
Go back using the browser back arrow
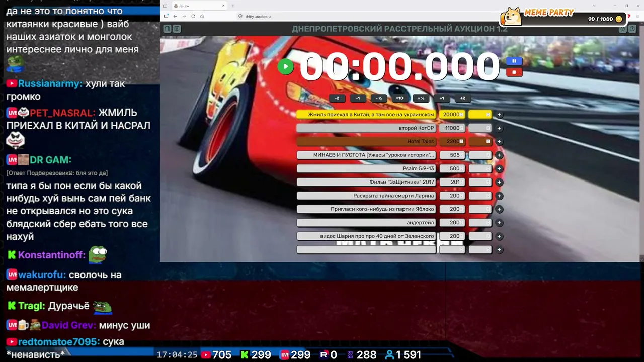[175, 16]
